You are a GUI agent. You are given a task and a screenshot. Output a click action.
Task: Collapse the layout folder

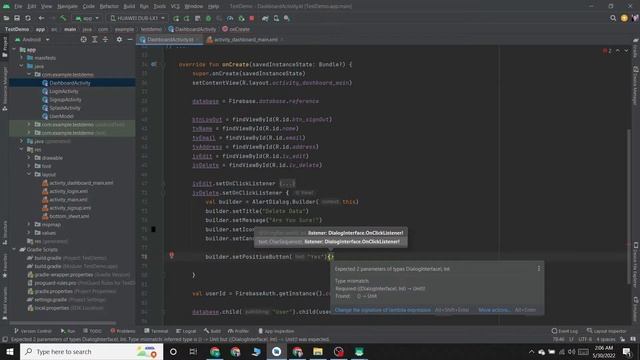(29, 174)
